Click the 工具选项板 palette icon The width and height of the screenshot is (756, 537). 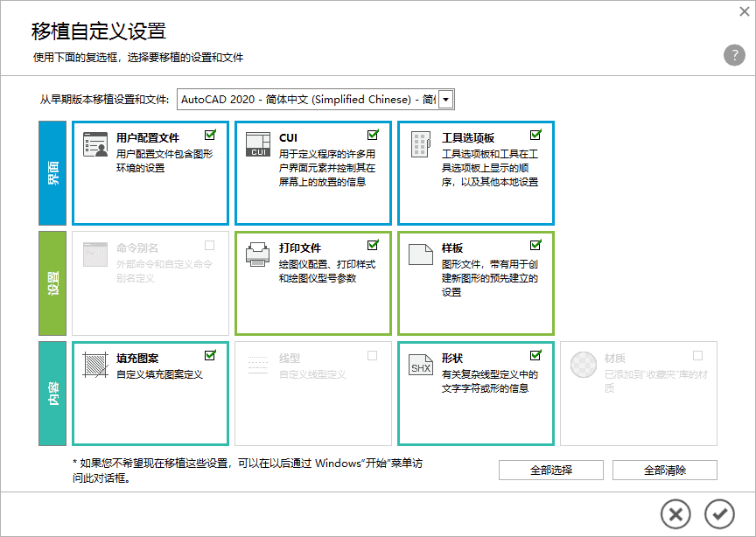(421, 145)
